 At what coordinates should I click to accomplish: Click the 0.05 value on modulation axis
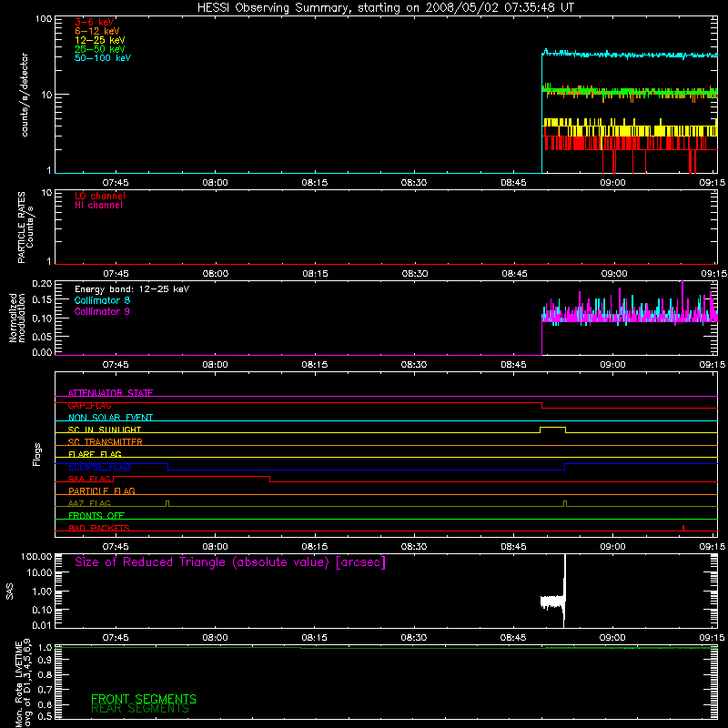coord(42,336)
